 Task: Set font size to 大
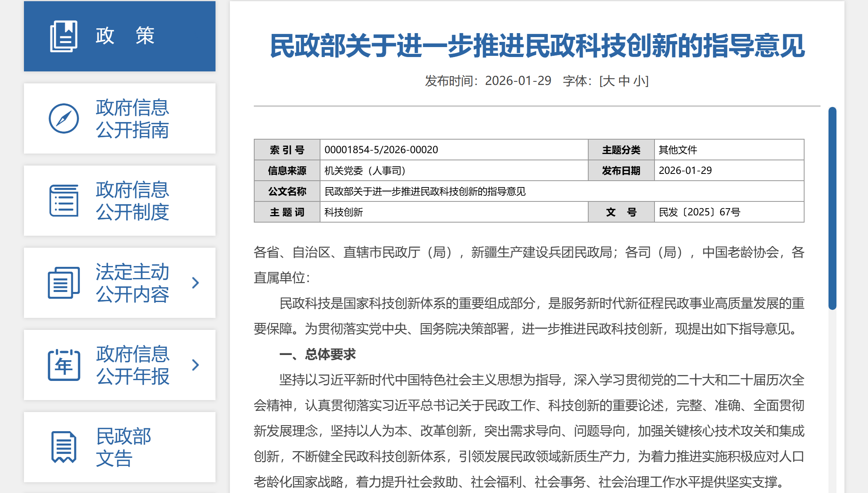coord(608,81)
